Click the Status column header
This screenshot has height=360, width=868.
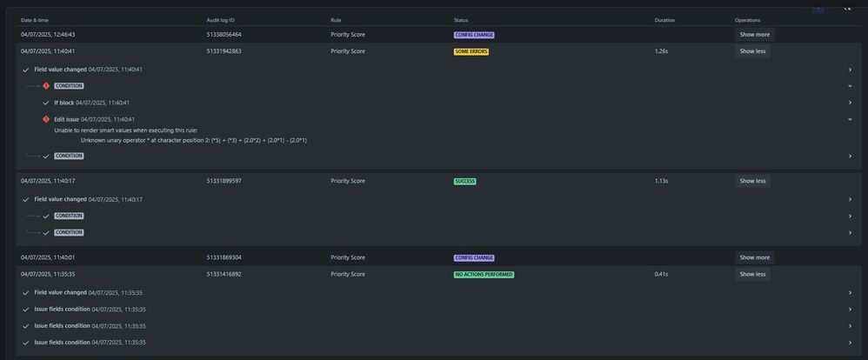click(461, 21)
